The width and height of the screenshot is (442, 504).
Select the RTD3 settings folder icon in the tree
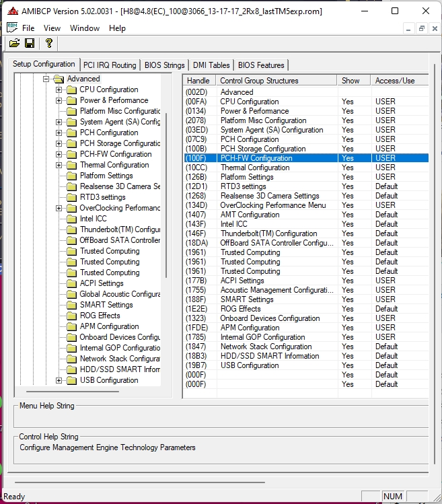click(71, 197)
